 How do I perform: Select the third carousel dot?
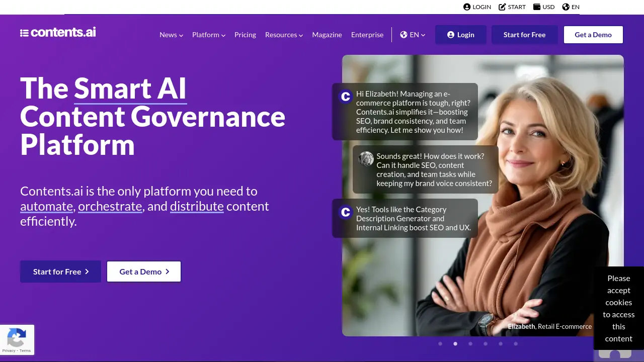(470, 344)
